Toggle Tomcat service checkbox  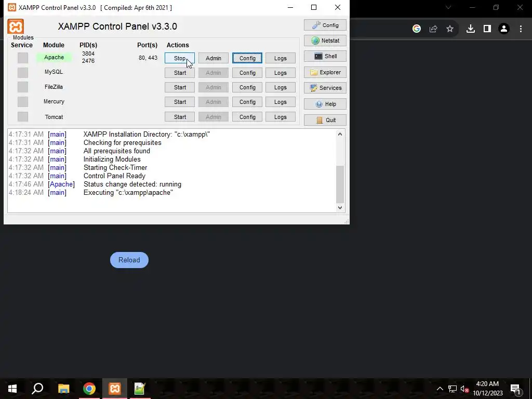(23, 116)
